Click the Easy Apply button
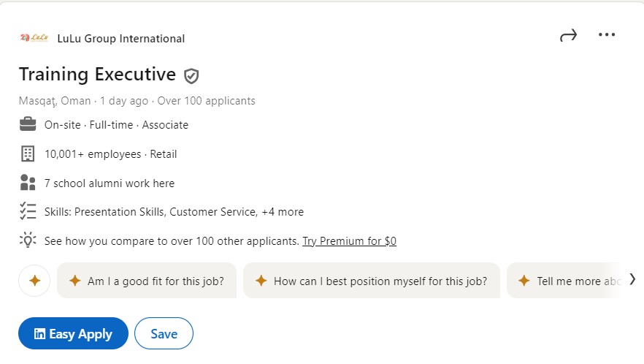The width and height of the screenshot is (644, 364). [73, 333]
